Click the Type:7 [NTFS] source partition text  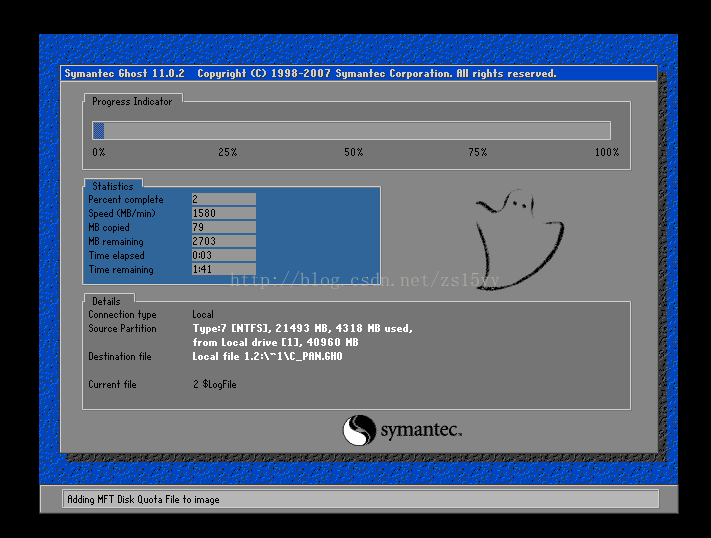click(302, 328)
